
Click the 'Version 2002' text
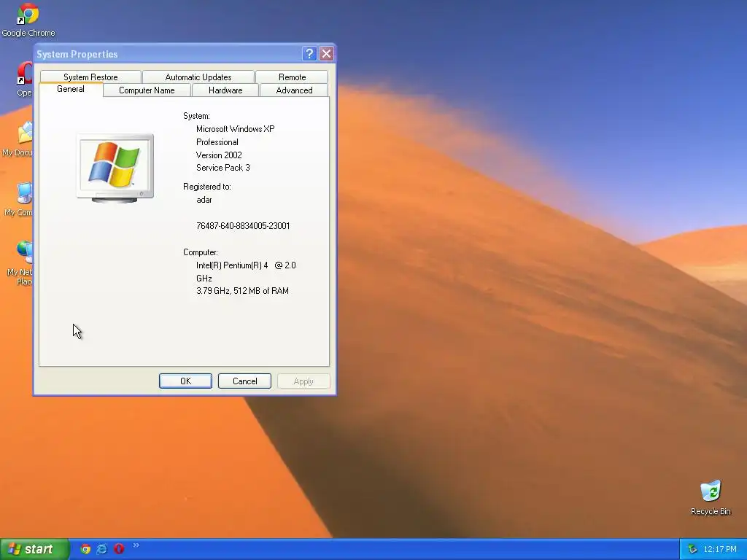click(219, 155)
